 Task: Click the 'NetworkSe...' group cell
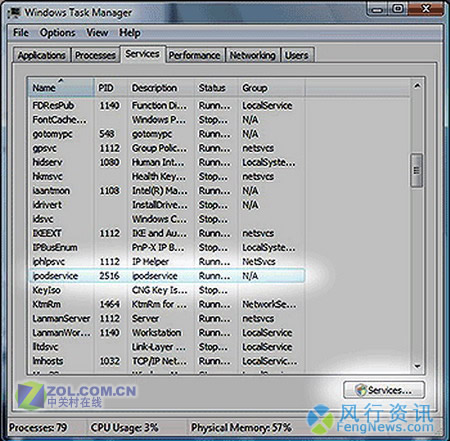pyautogui.click(x=269, y=304)
